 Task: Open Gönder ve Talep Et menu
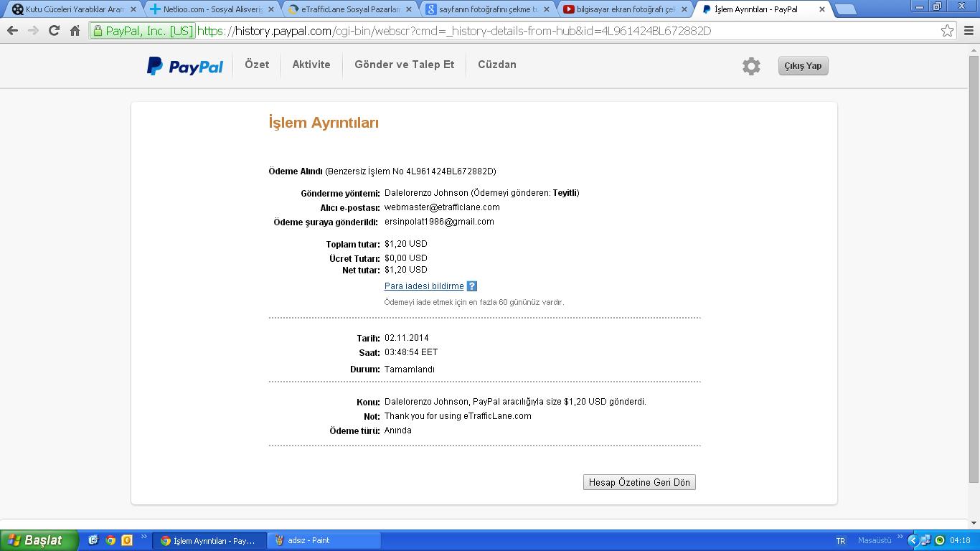404,65
